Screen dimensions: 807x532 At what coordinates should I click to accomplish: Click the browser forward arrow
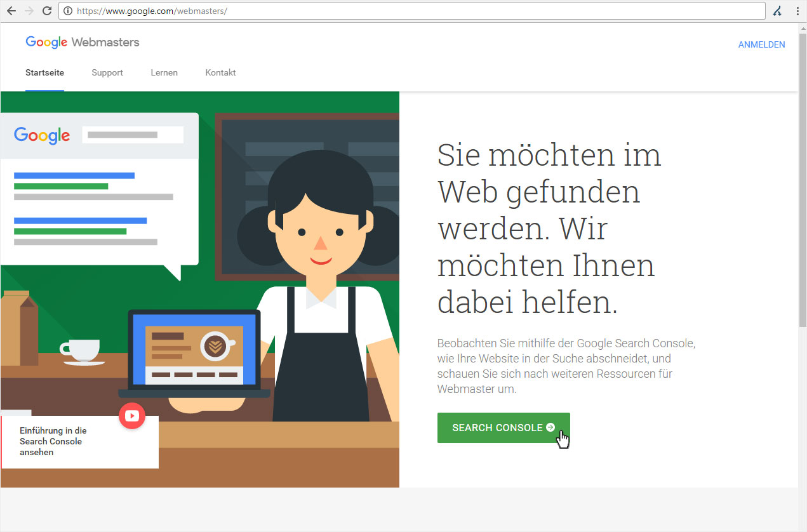(x=29, y=11)
